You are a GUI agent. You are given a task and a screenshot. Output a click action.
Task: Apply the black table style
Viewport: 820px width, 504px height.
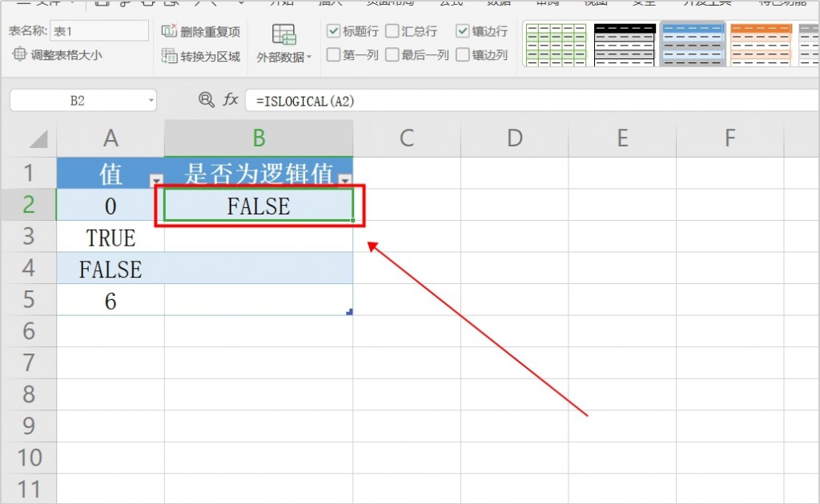(x=625, y=44)
